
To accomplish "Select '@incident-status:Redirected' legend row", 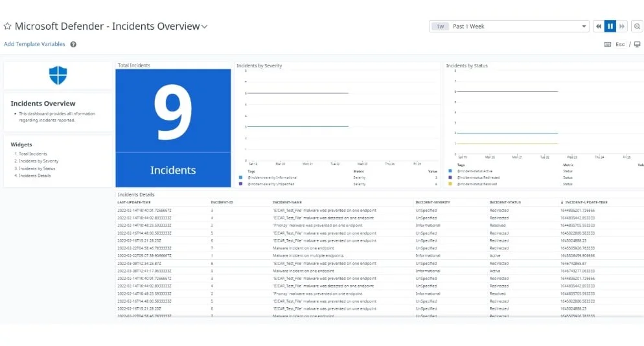I will click(x=546, y=178).
